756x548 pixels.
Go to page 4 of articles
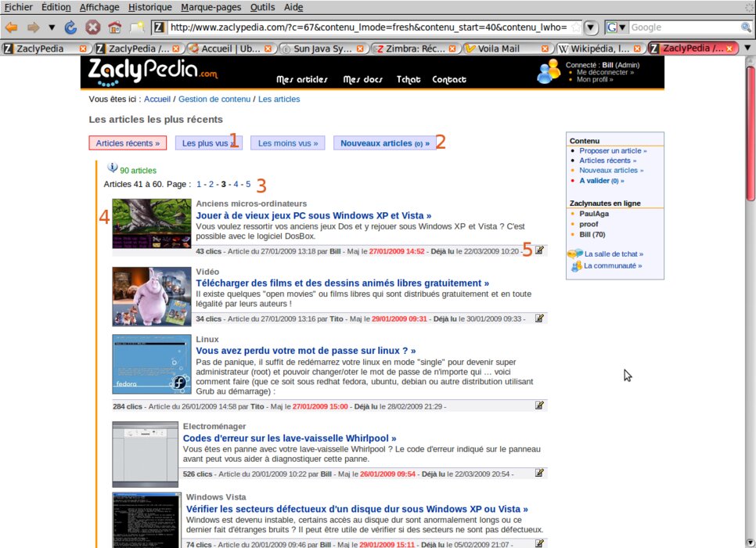[x=236, y=185]
